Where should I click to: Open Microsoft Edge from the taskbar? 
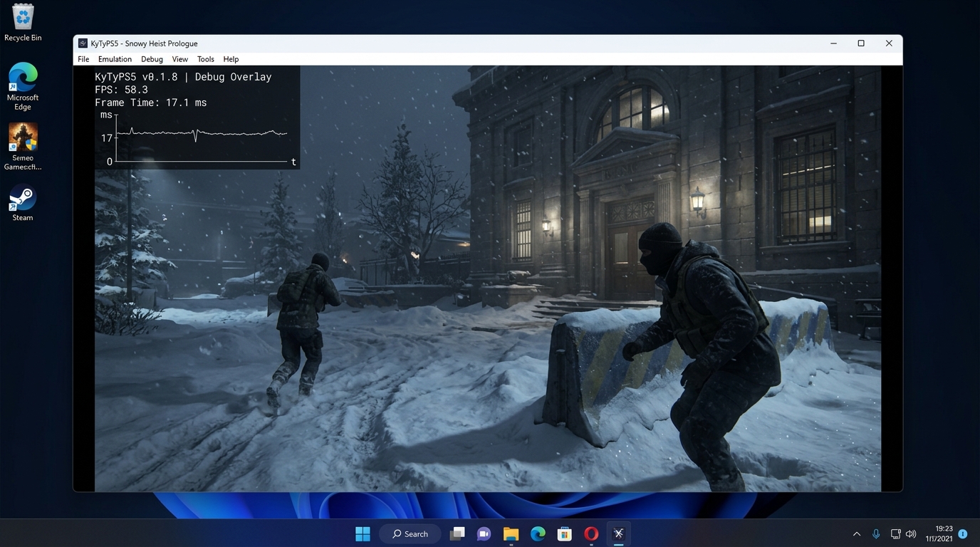click(x=538, y=533)
